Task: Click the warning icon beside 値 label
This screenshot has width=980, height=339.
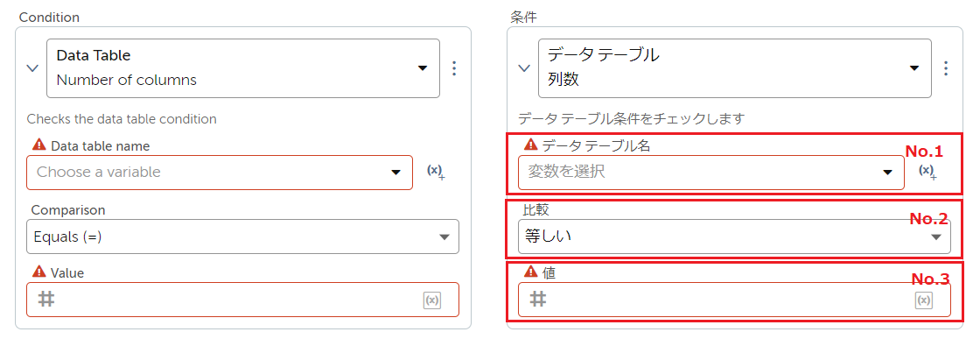Action: [x=530, y=272]
